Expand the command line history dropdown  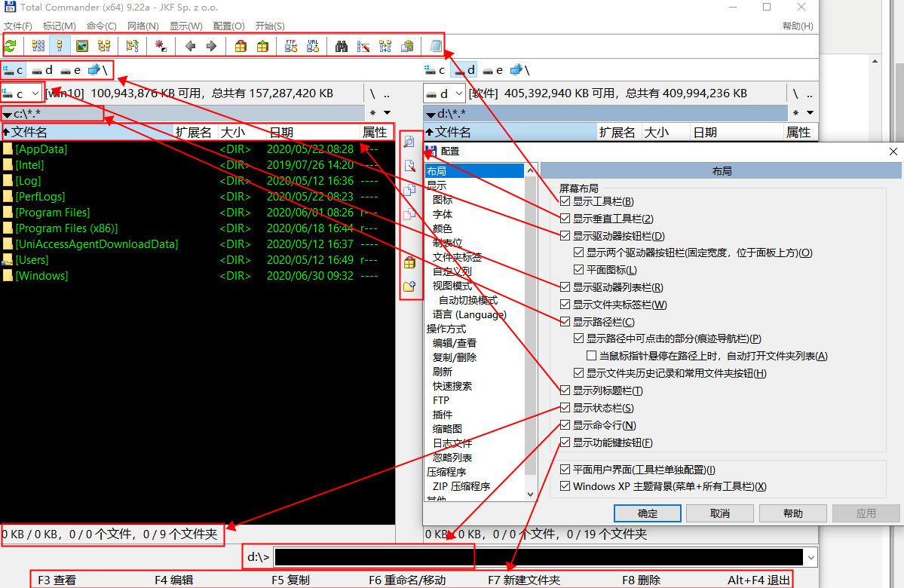[x=811, y=557]
